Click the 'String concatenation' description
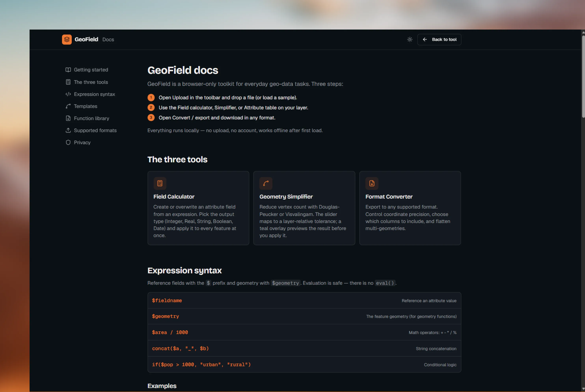This screenshot has height=392, width=585. tap(436, 349)
